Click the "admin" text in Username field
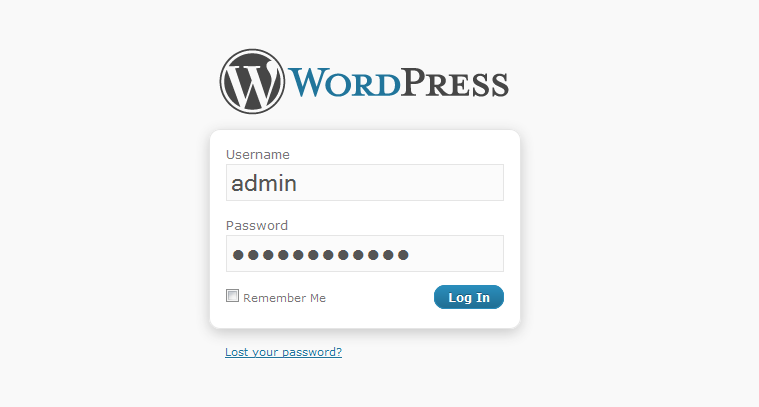This screenshot has height=407, width=759. coord(264,183)
